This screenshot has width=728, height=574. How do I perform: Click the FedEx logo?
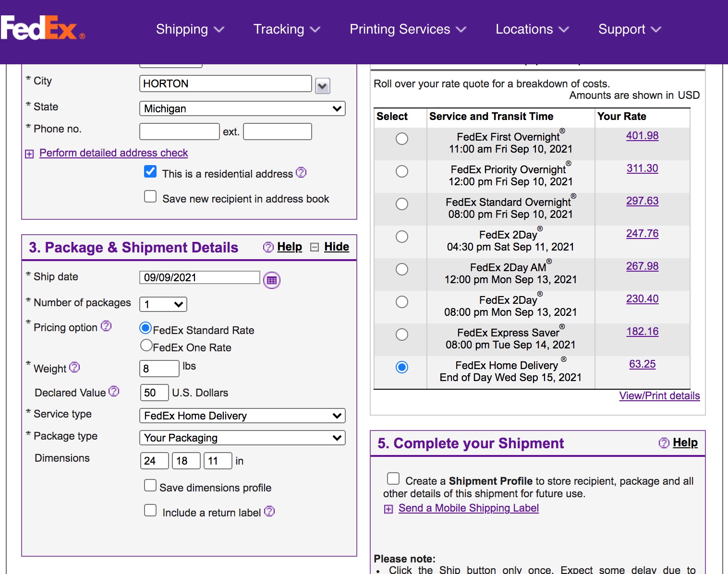coord(42,28)
